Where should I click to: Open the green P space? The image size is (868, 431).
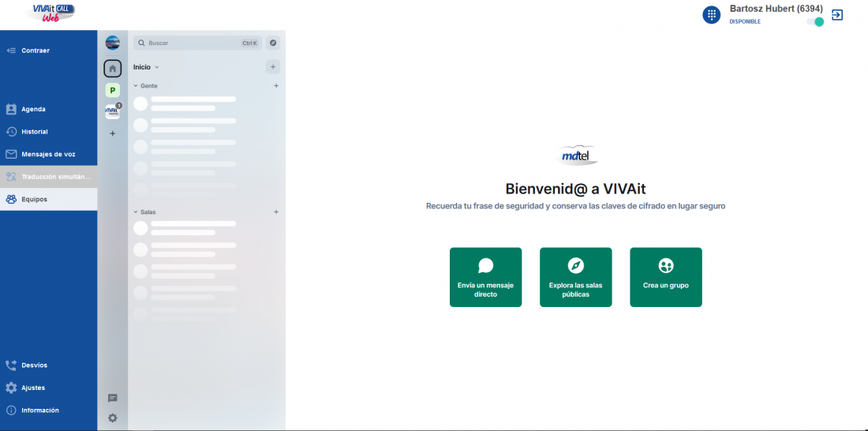coord(112,90)
